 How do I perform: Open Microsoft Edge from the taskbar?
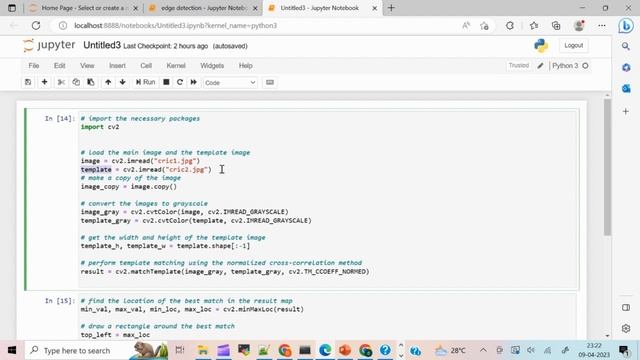pos(325,350)
